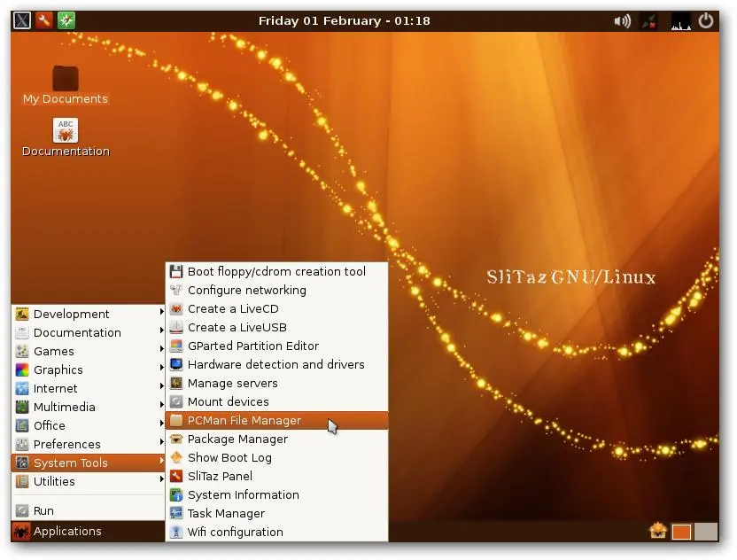The width and height of the screenshot is (737, 560).
Task: Click the Graphics category label
Action: point(58,370)
